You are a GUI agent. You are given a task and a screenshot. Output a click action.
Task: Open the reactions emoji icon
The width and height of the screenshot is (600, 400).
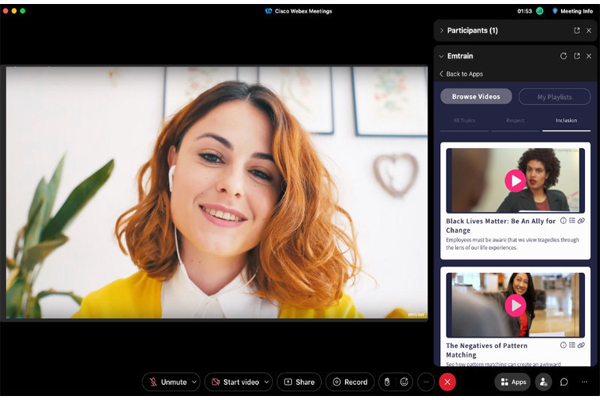pyautogui.click(x=404, y=382)
